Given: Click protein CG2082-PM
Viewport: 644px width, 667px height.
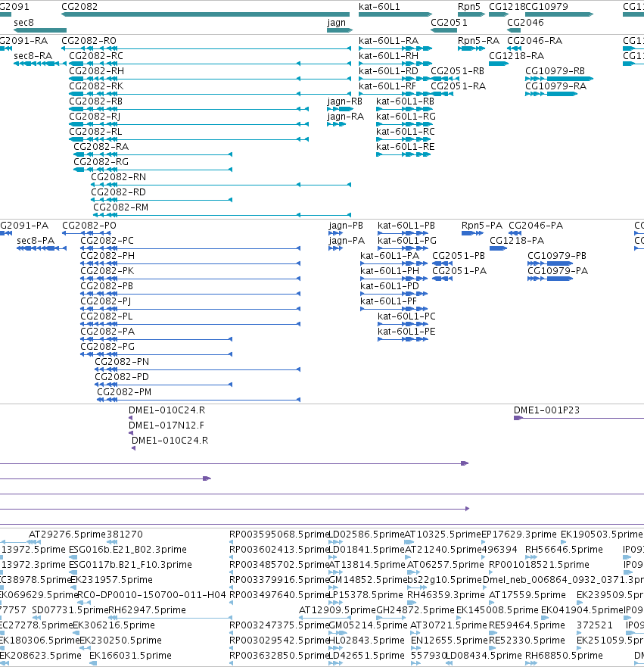Looking at the screenshot, I should point(199,400).
